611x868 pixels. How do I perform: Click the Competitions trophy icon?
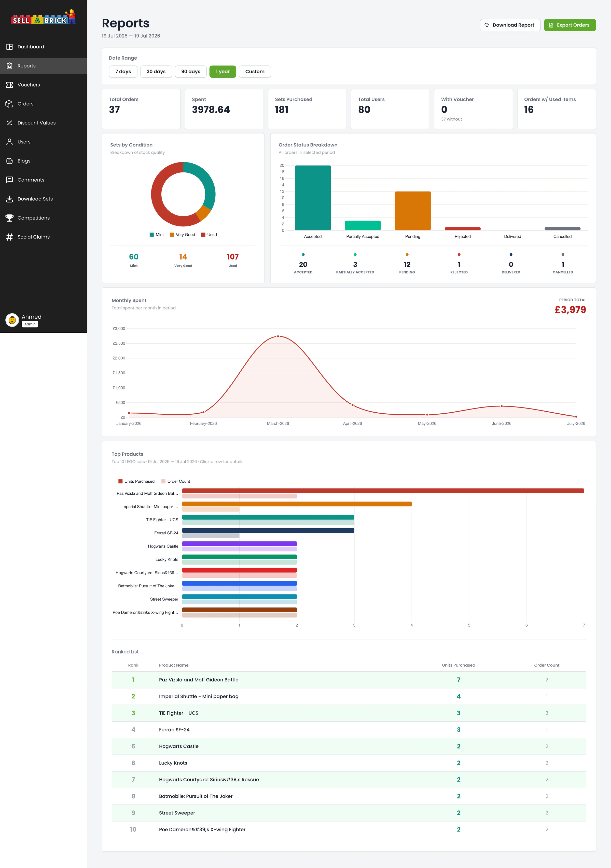tap(9, 218)
